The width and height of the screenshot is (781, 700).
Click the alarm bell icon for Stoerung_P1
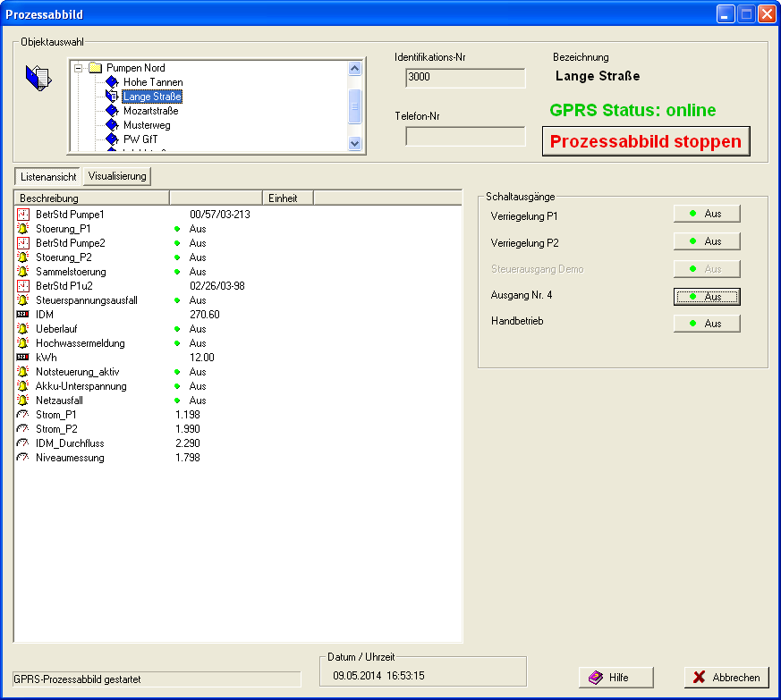pyautogui.click(x=23, y=229)
